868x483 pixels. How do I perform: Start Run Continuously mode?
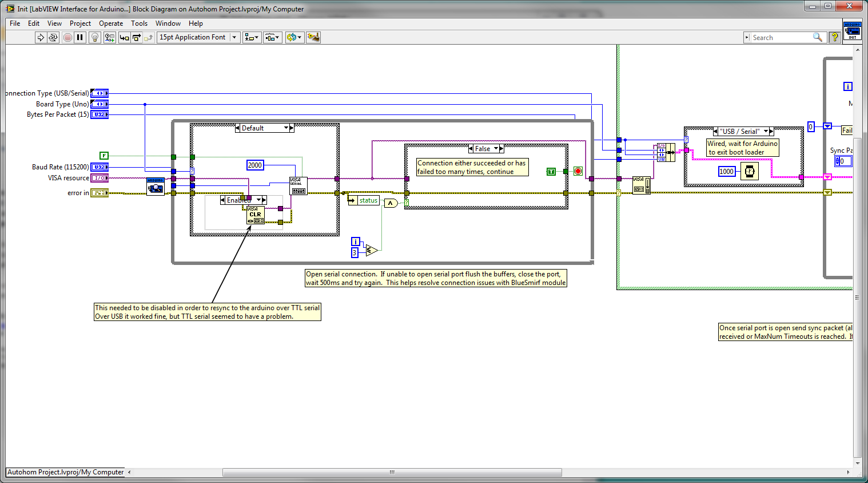pos(53,37)
